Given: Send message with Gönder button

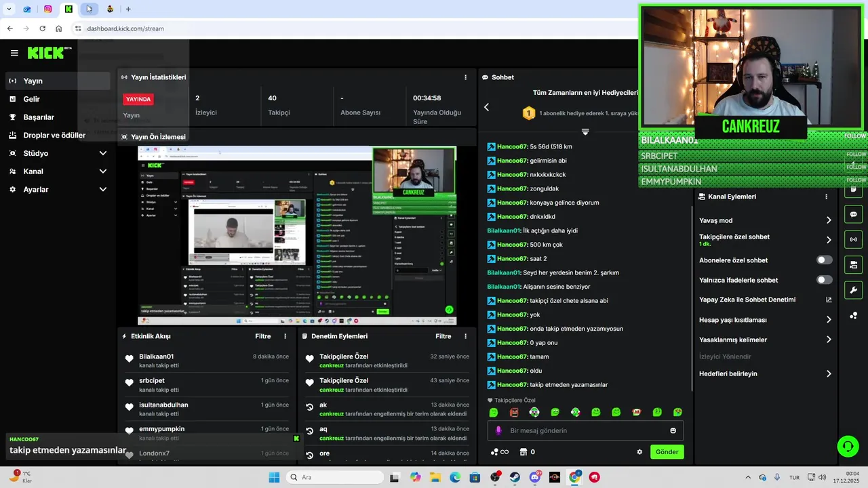Looking at the screenshot, I should [667, 452].
